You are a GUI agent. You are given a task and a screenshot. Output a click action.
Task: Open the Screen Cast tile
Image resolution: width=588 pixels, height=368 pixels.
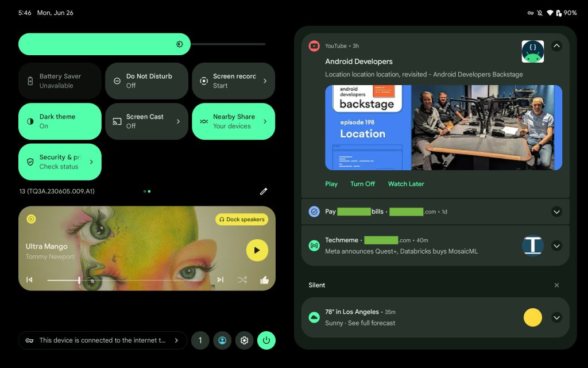click(146, 121)
